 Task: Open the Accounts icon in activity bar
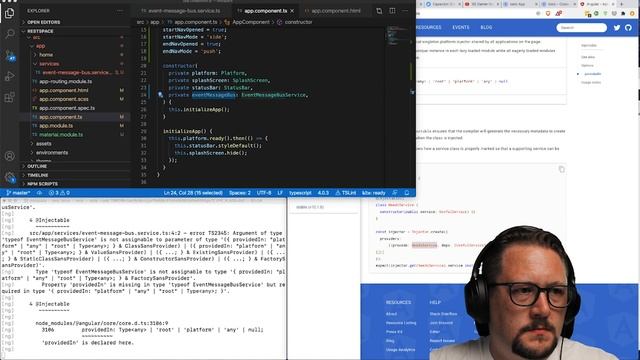pyautogui.click(x=9, y=156)
